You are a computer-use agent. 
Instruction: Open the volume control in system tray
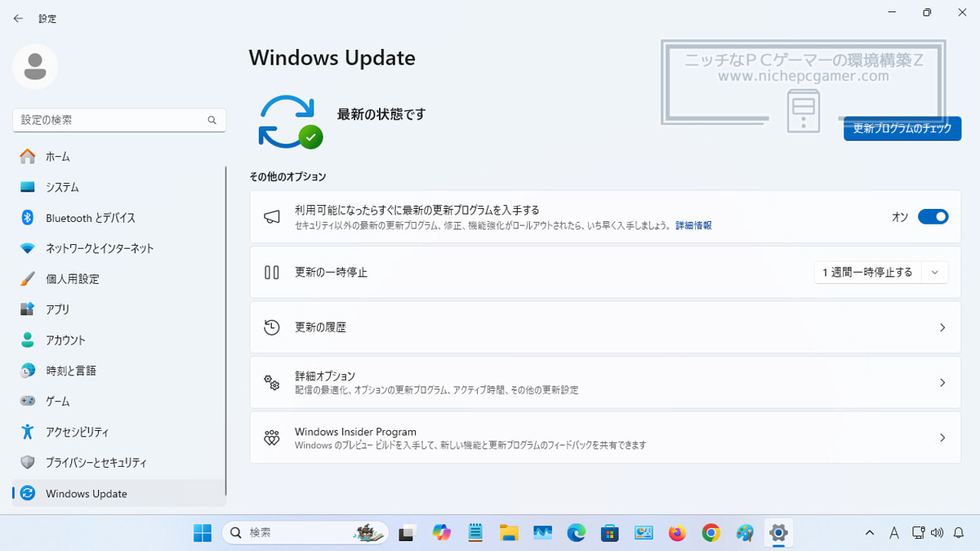click(937, 533)
